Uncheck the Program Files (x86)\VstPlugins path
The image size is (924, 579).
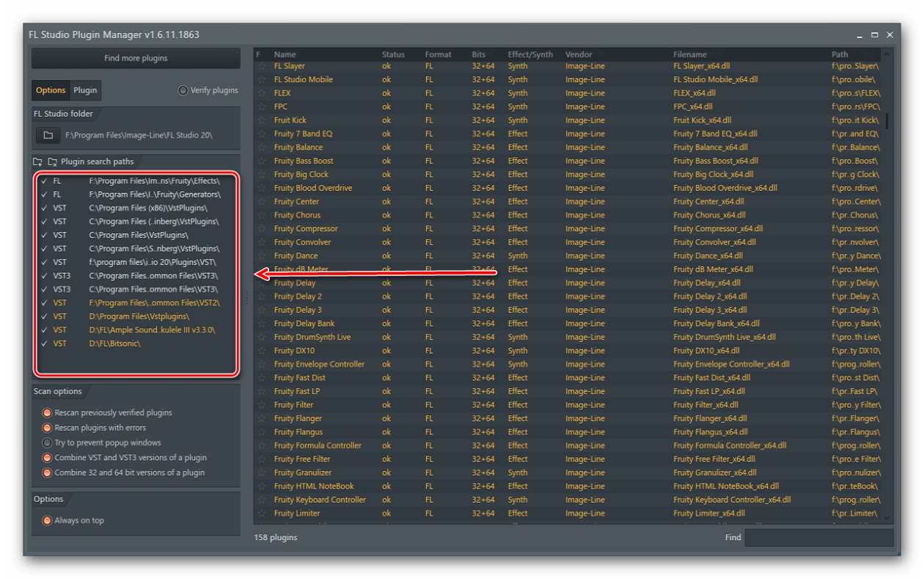coord(45,208)
